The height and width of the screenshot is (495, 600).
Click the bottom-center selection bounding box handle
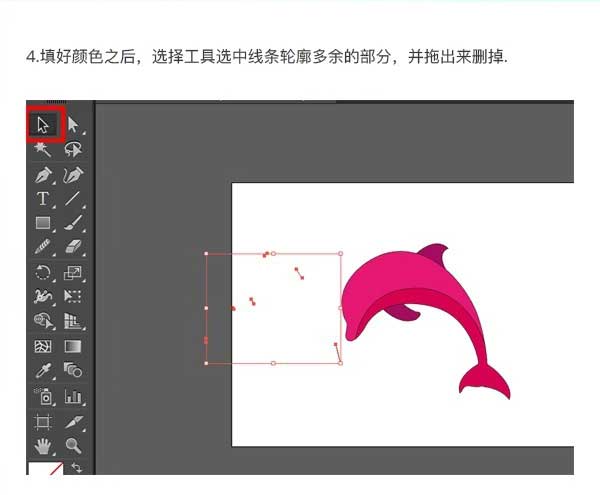click(x=273, y=363)
